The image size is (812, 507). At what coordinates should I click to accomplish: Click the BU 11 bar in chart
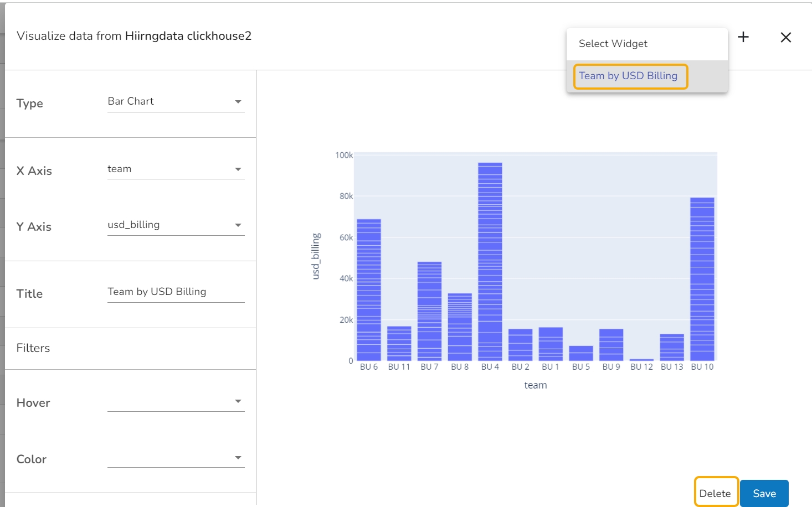(399, 344)
